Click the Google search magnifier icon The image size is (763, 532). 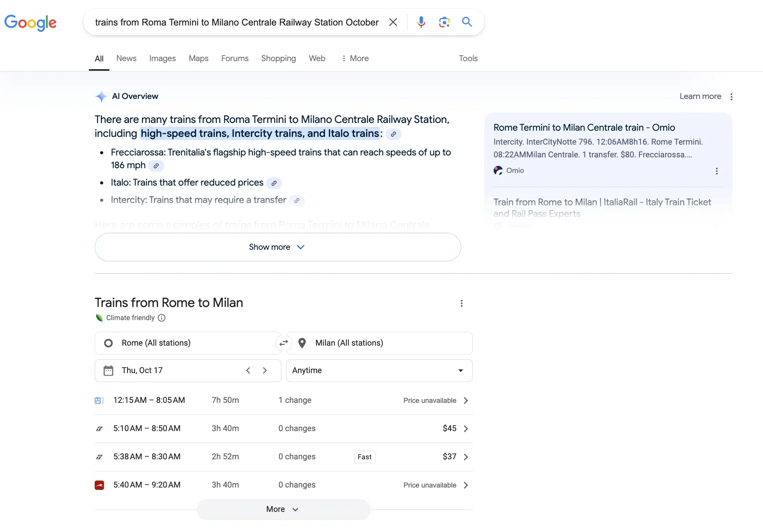pyautogui.click(x=467, y=22)
